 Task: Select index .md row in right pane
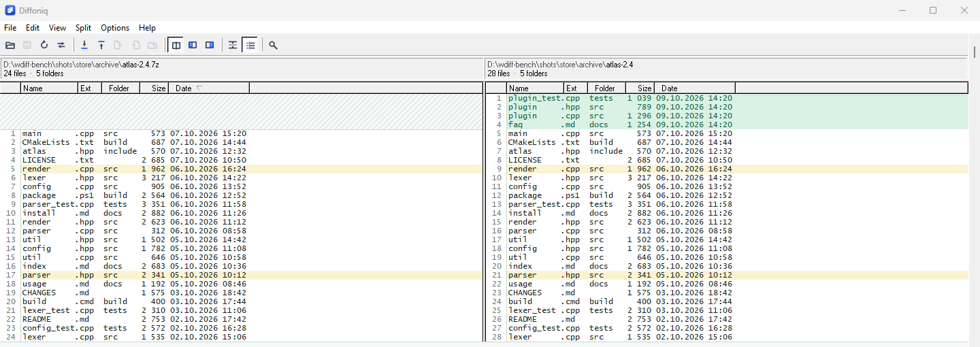(726, 266)
